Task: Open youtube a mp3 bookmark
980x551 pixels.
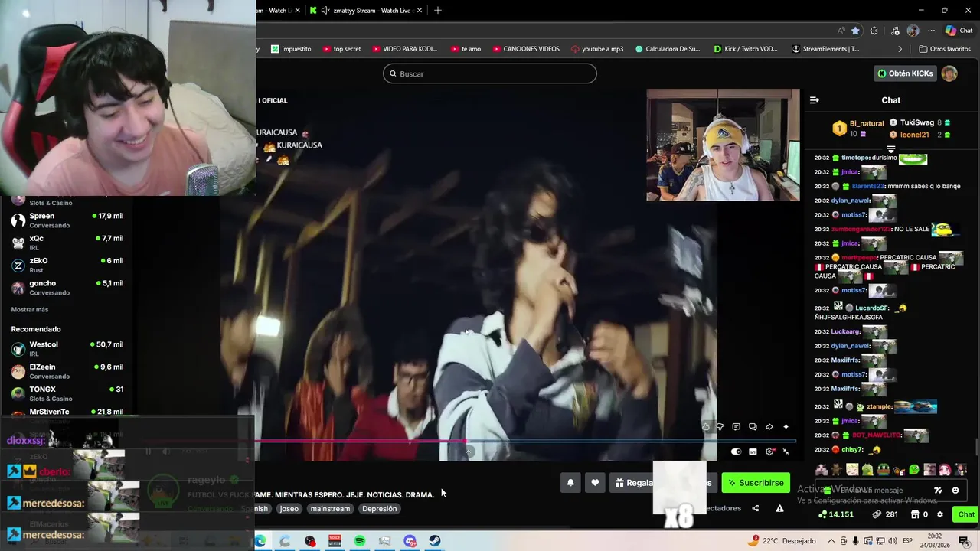Action: 597,49
